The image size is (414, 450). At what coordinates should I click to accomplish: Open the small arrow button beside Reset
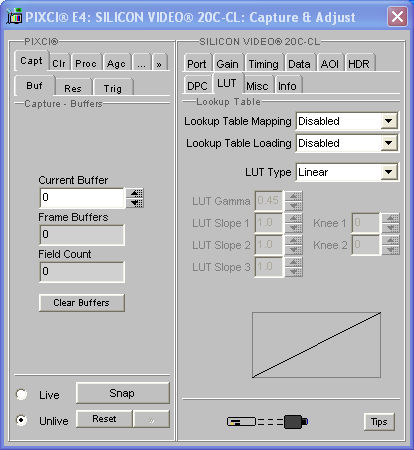[x=151, y=419]
